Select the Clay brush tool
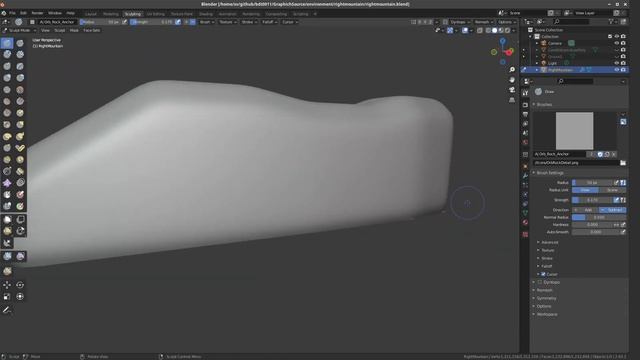Image resolution: width=640 pixels, height=360 pixels. click(x=7, y=54)
